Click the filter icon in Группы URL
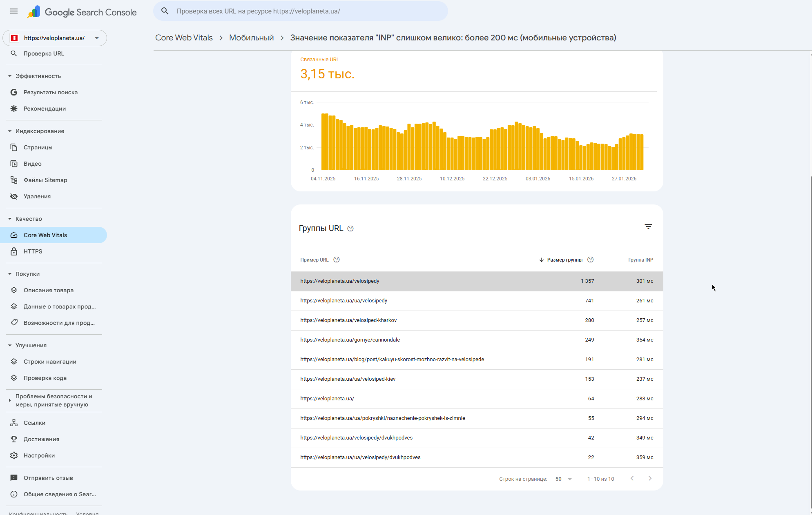The image size is (812, 515). pos(648,226)
